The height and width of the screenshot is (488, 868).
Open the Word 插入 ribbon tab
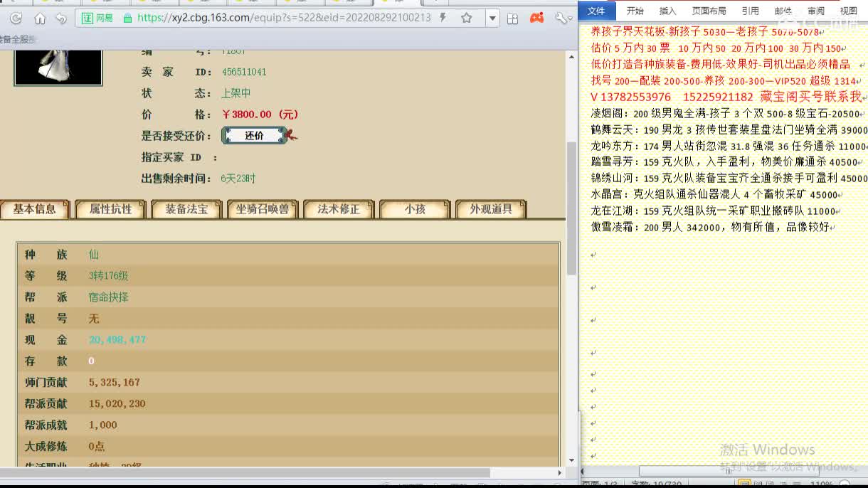pos(667,11)
